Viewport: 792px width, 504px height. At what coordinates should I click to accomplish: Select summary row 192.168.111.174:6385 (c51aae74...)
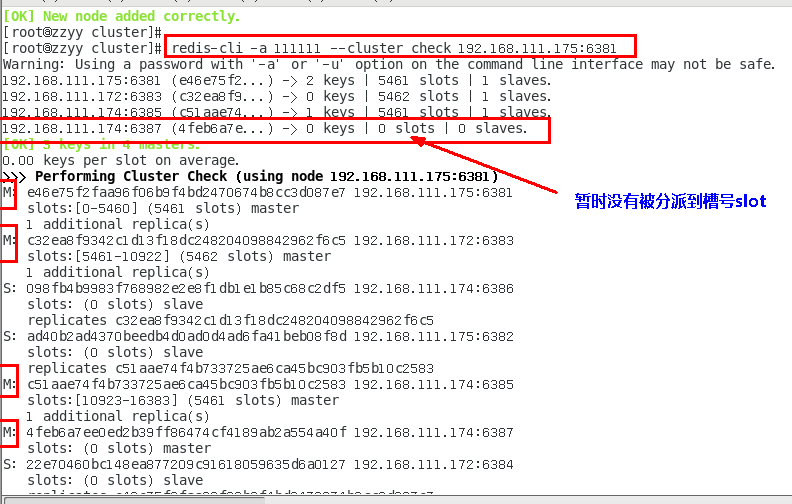click(277, 112)
